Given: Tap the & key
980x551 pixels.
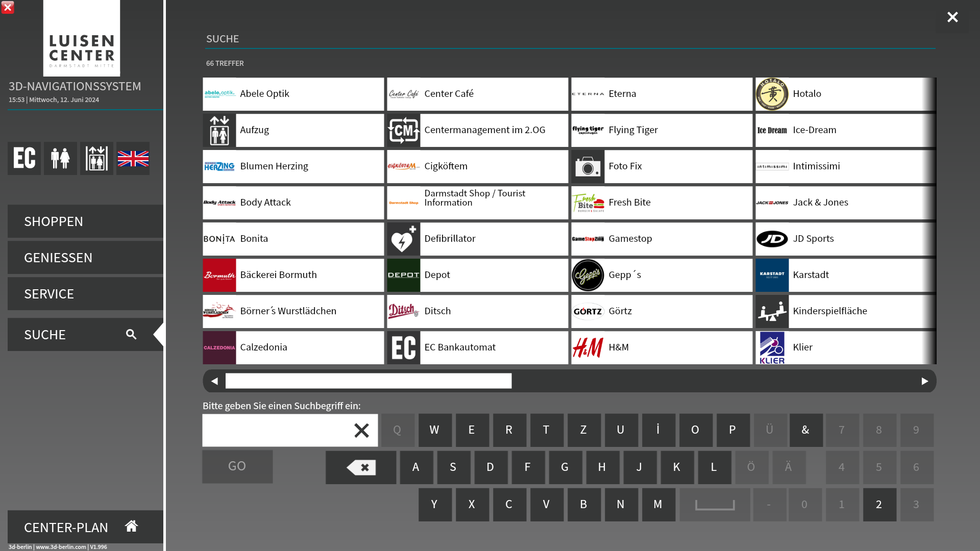Looking at the screenshot, I should (806, 430).
